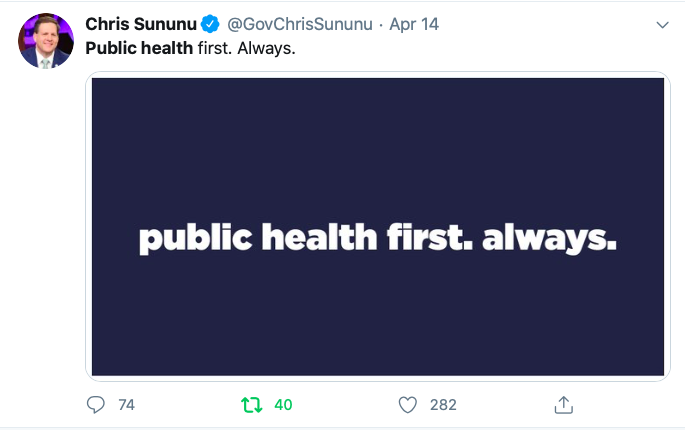Click 'public health first.' text inside image
The image size is (685, 430).
306,238
